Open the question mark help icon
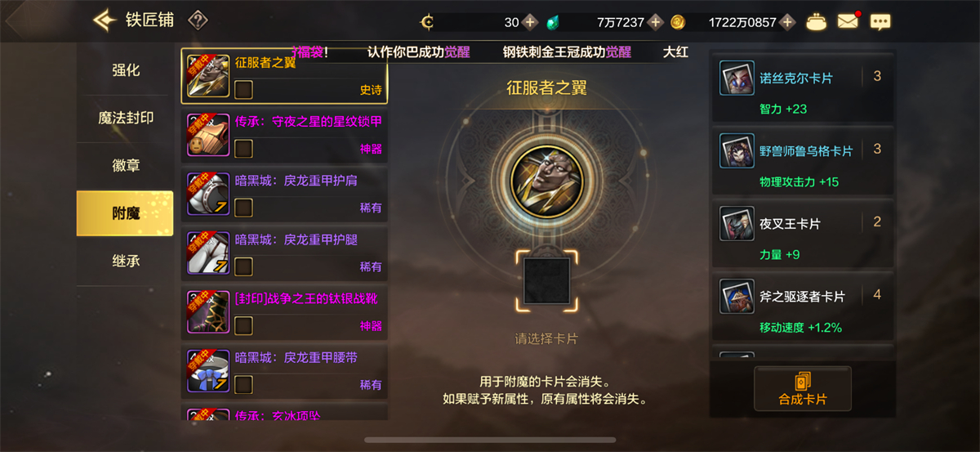The image size is (980, 452). click(198, 20)
